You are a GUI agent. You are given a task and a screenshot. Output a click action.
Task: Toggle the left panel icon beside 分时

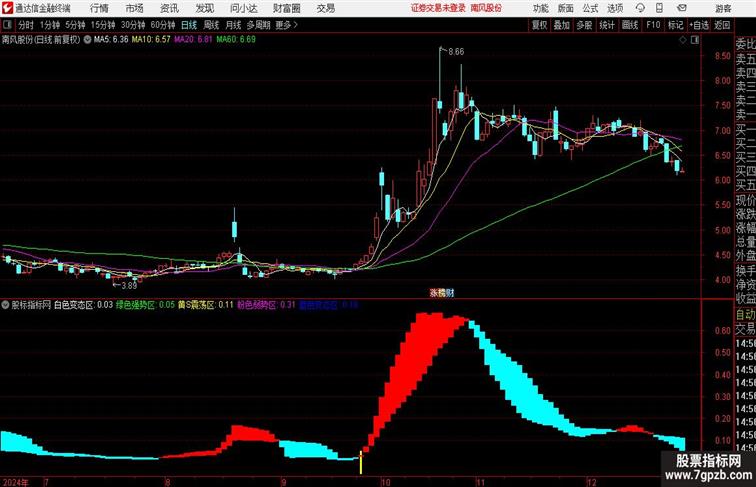[7, 25]
